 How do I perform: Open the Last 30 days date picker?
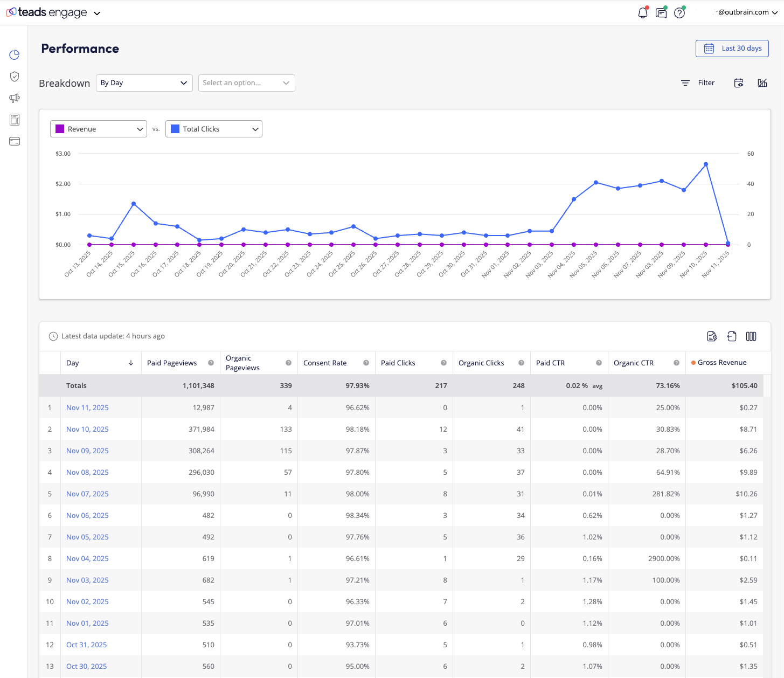[x=732, y=48]
